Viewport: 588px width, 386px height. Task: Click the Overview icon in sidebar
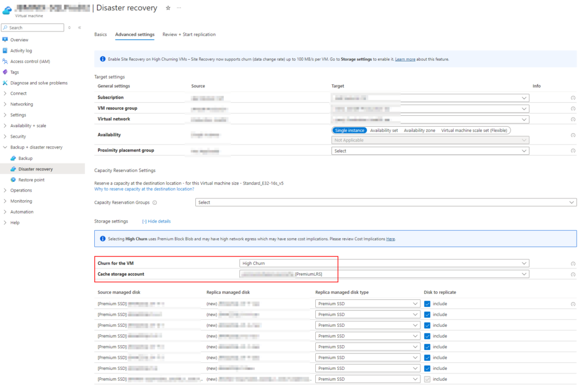pos(5,40)
